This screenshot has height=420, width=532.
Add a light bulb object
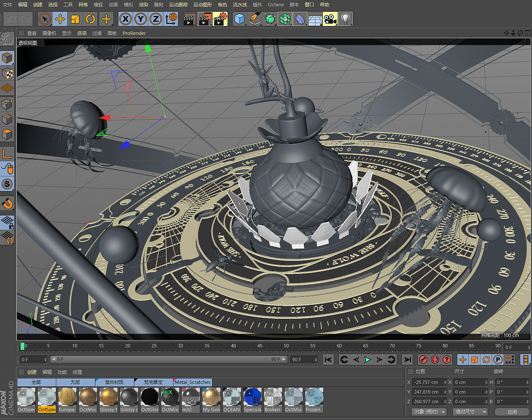pyautogui.click(x=346, y=19)
